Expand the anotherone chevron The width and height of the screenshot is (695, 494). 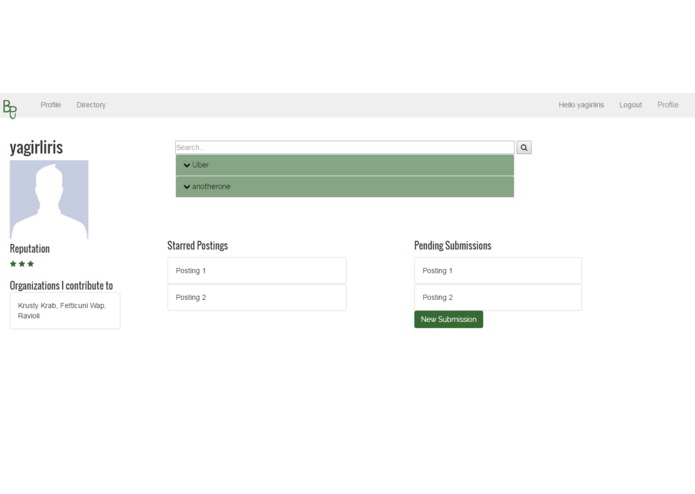[187, 187]
